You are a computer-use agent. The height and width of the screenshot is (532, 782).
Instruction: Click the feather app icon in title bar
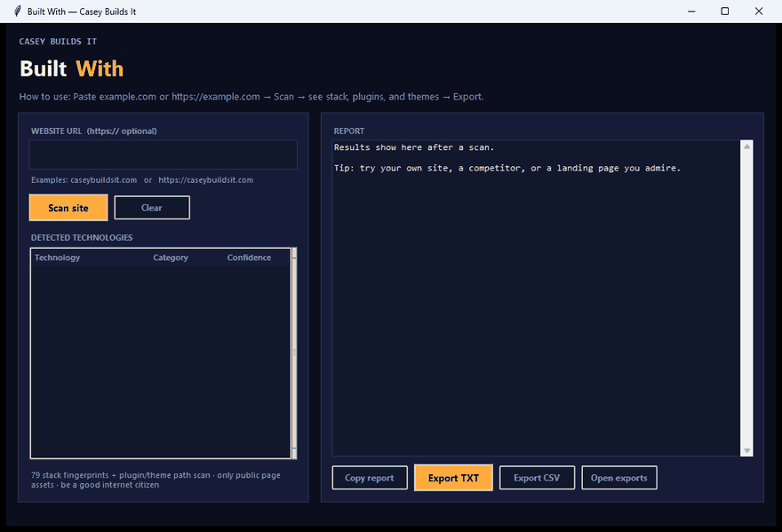[x=18, y=11]
